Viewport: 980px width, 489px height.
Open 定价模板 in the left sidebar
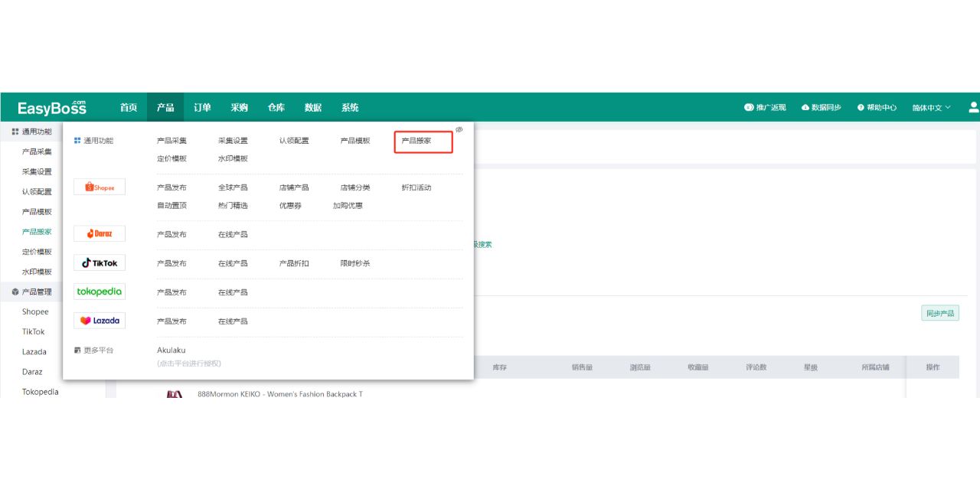(x=37, y=252)
